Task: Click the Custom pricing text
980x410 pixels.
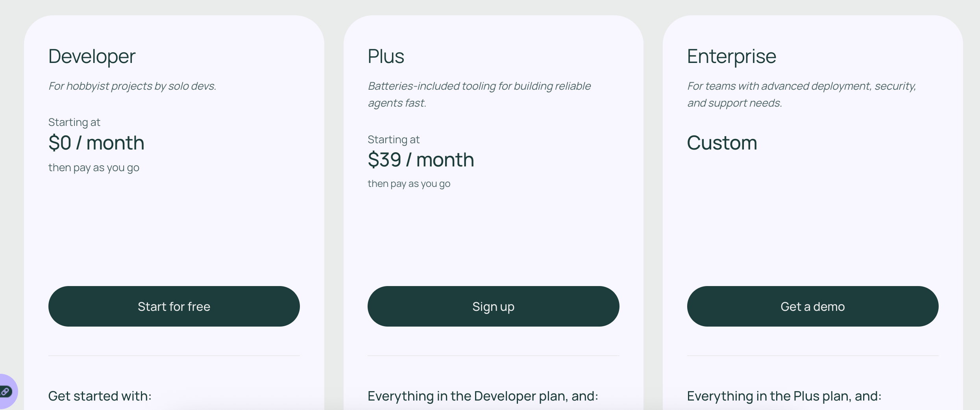Action: click(x=722, y=142)
